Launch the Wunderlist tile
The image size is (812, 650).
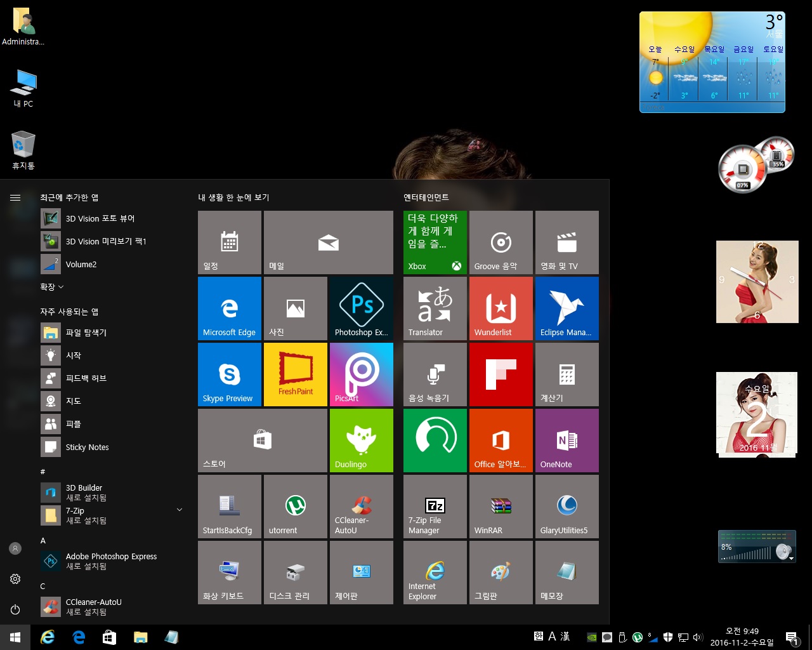click(501, 308)
